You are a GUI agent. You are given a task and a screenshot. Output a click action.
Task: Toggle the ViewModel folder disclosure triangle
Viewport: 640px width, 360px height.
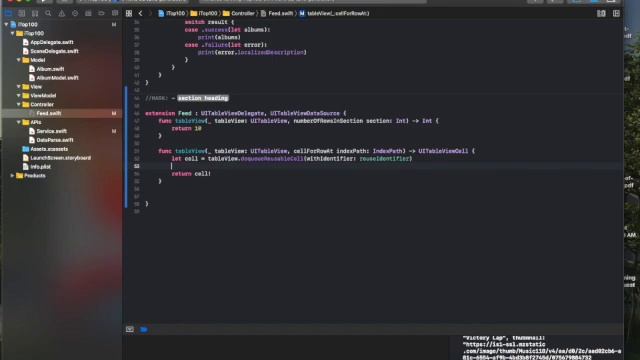(x=18, y=96)
